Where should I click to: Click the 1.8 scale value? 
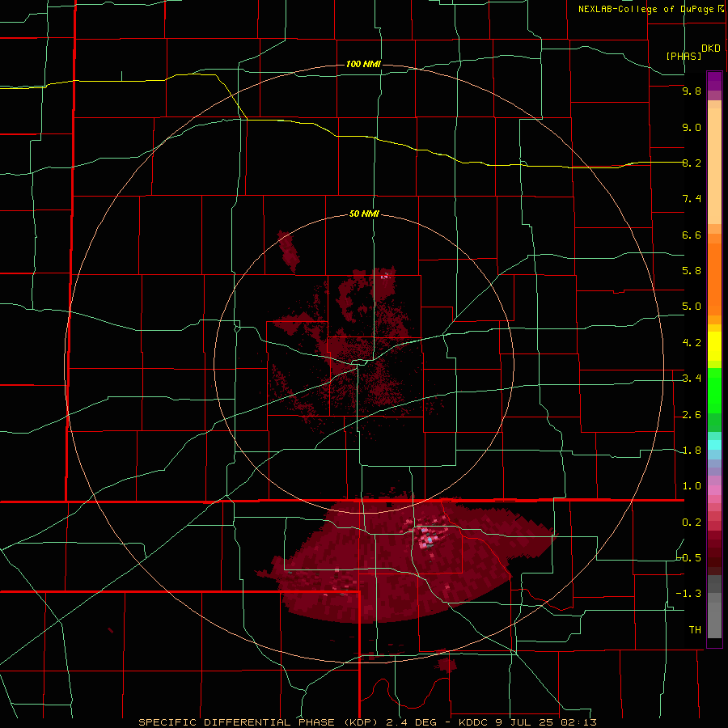click(692, 451)
